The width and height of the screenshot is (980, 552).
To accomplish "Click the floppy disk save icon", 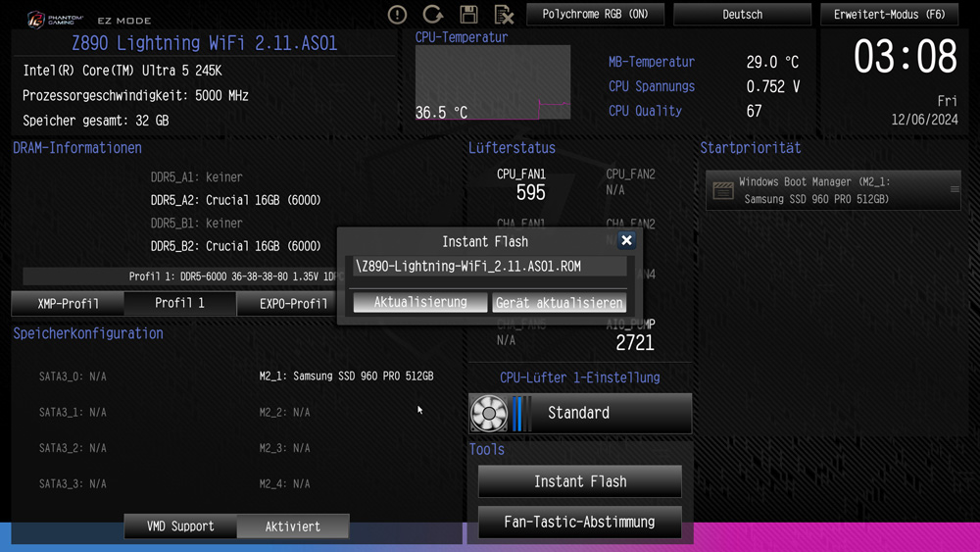I will click(x=468, y=15).
